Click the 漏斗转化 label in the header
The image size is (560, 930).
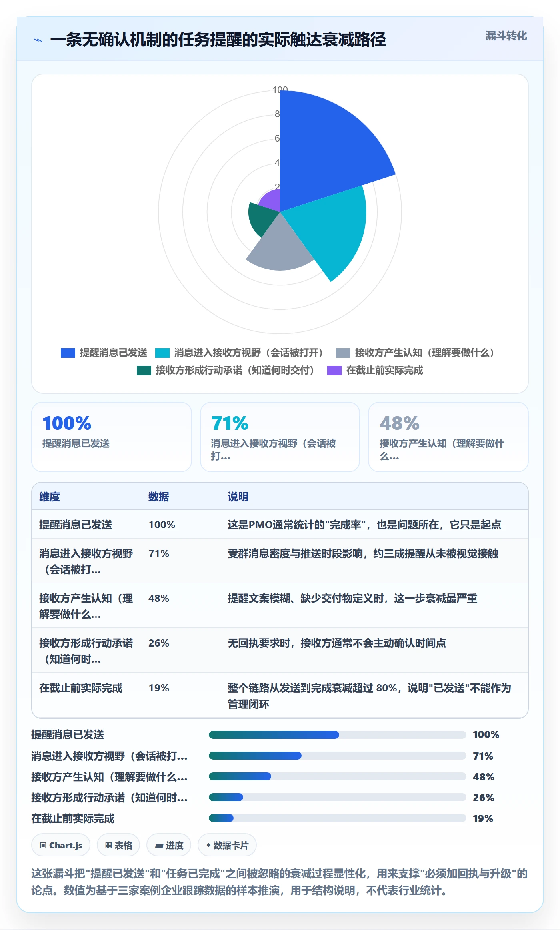tap(506, 36)
